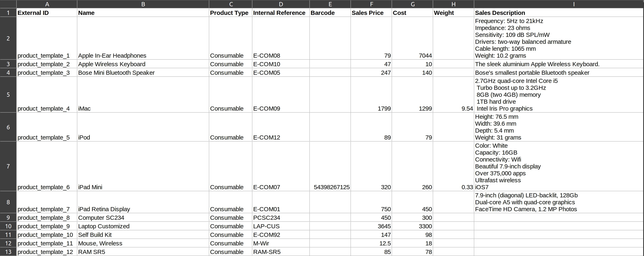
Task: Select cost cell 7044
Action: [412, 38]
